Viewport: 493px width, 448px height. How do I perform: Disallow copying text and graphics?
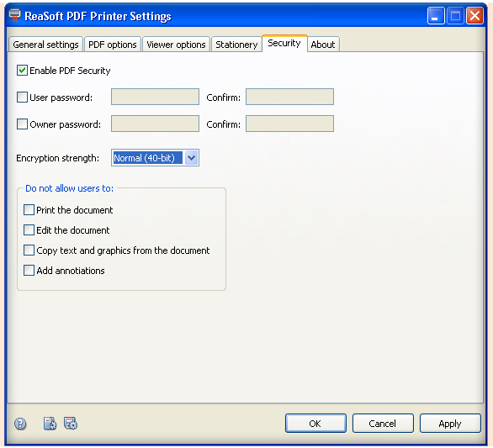coord(29,250)
